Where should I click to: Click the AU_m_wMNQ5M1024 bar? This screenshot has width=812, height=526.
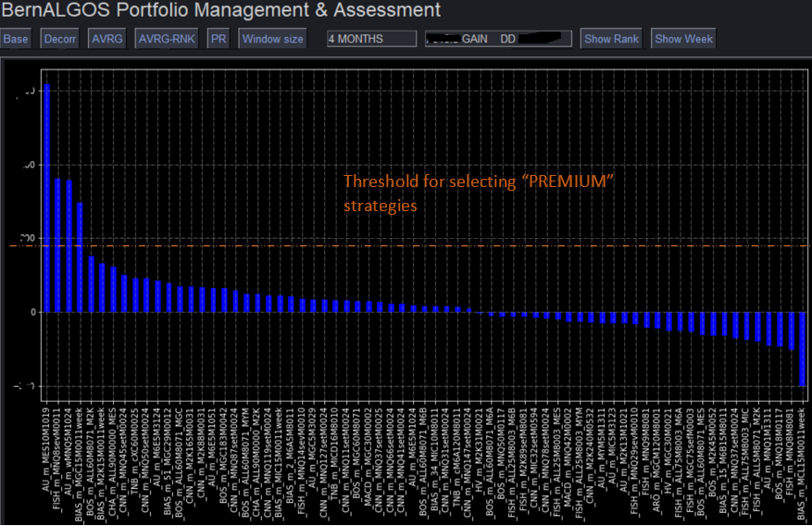coord(69,246)
